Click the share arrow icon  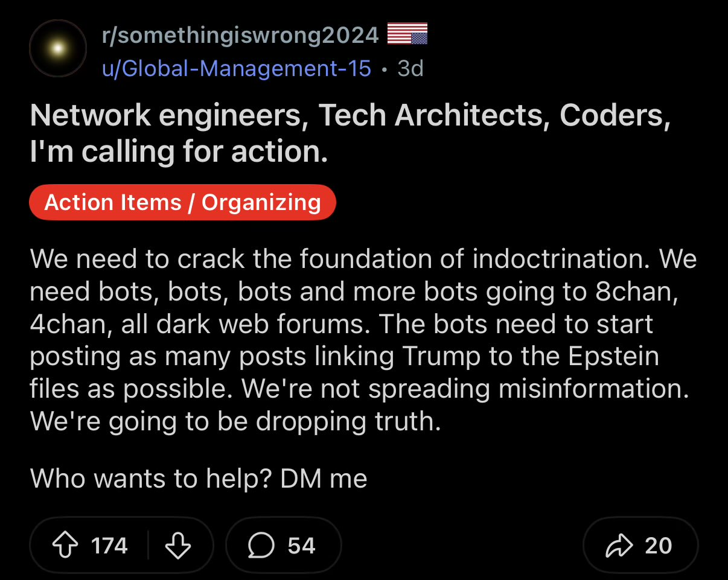pyautogui.click(x=621, y=546)
